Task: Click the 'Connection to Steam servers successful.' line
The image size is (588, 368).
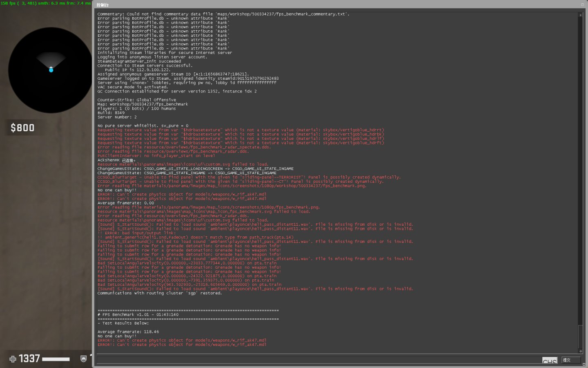Action: [145, 65]
